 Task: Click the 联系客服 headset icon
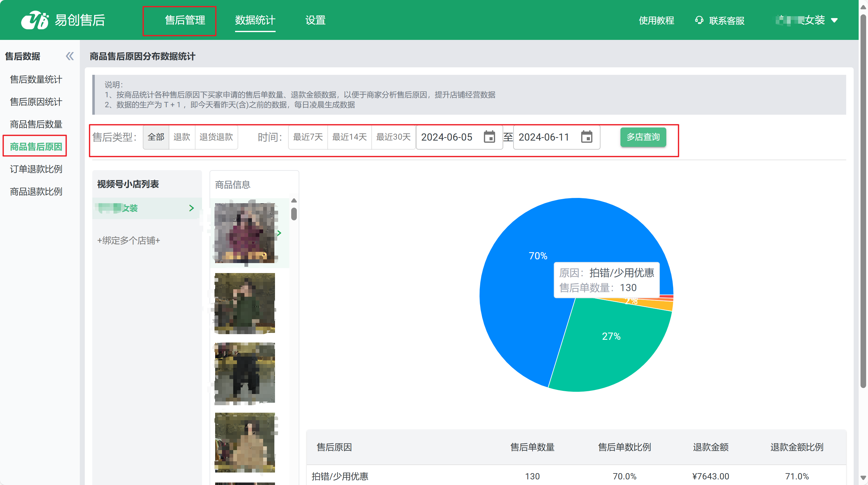pos(699,20)
